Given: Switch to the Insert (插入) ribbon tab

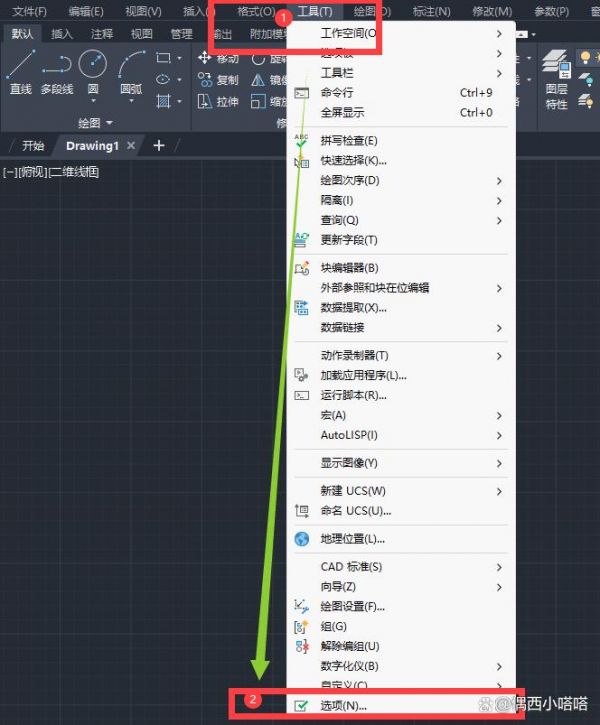Looking at the screenshot, I should [x=62, y=34].
